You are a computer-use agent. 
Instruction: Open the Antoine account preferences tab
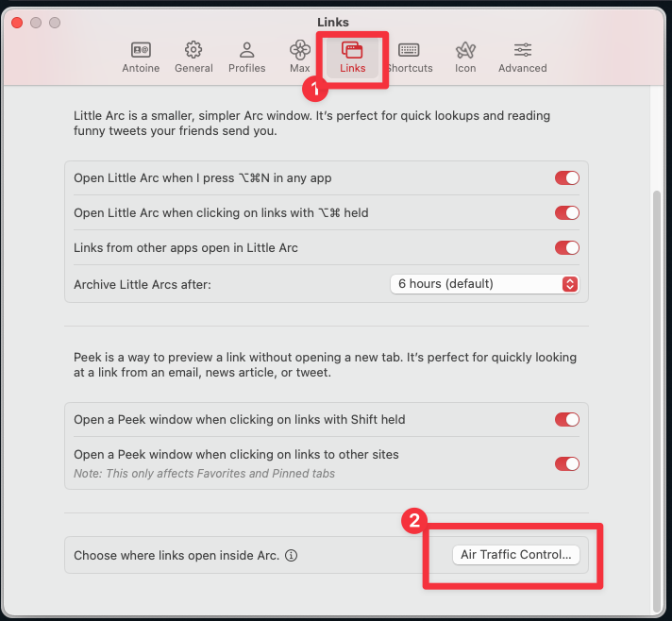[141, 57]
